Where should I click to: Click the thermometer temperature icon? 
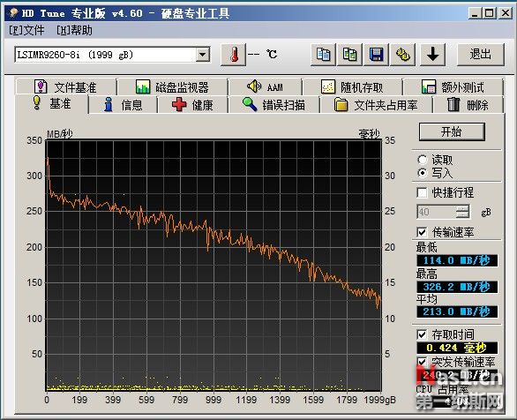click(x=234, y=55)
